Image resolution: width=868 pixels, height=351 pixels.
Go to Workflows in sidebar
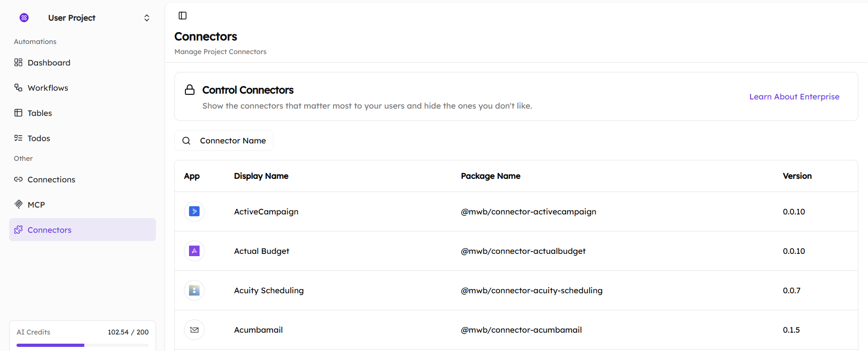coord(48,88)
